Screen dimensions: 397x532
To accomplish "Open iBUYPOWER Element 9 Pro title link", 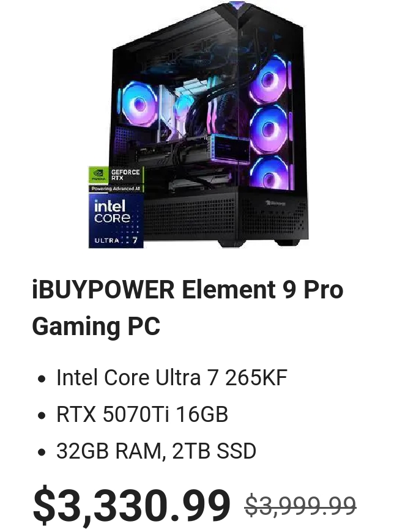I will pyautogui.click(x=188, y=289).
